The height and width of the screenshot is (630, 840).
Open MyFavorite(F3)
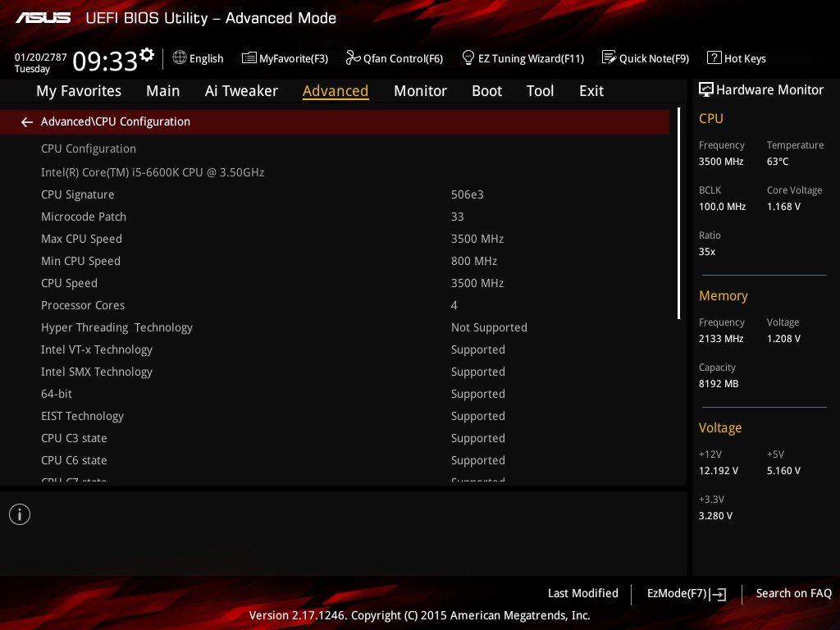pyautogui.click(x=285, y=58)
